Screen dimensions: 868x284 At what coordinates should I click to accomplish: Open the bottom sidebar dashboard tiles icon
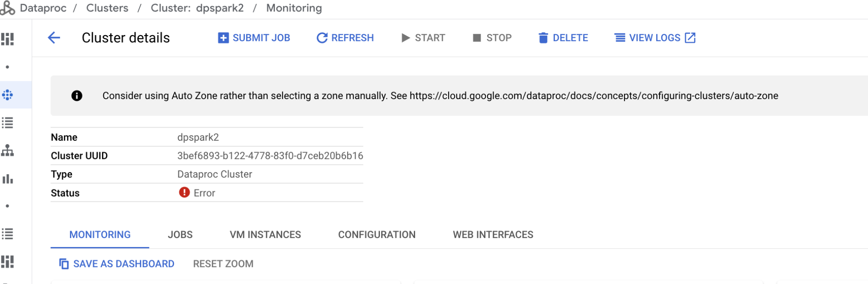click(x=7, y=261)
